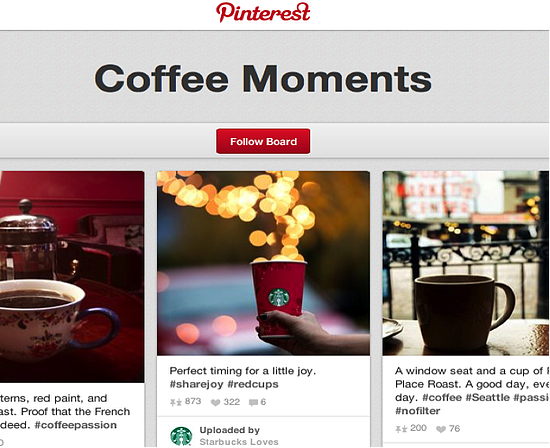550x448 pixels.
Task: Click the #coffeepassion hashtag
Action: pyautogui.click(x=75, y=425)
